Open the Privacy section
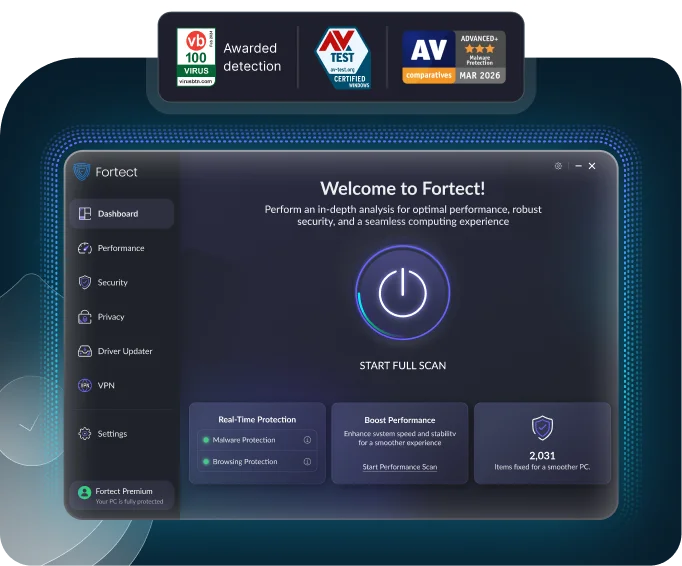 click(x=122, y=317)
